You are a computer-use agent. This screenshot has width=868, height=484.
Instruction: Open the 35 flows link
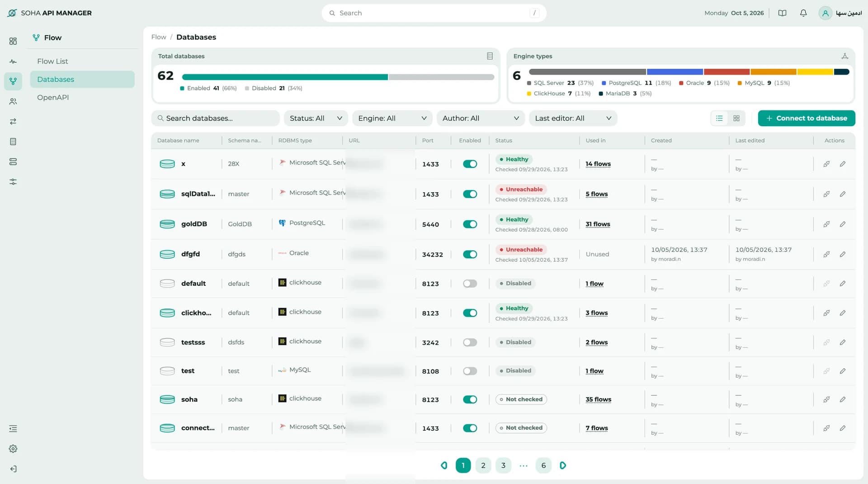coord(598,400)
